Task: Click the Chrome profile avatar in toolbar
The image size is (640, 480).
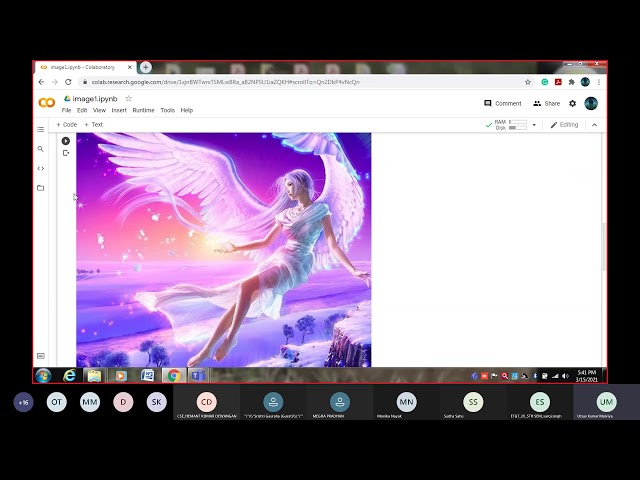Action: 585,82
